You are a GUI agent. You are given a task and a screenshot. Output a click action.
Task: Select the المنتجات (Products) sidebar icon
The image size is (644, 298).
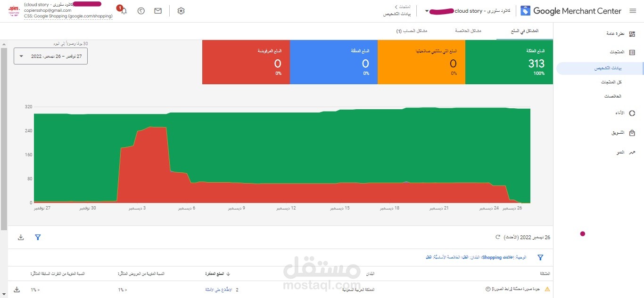632,52
